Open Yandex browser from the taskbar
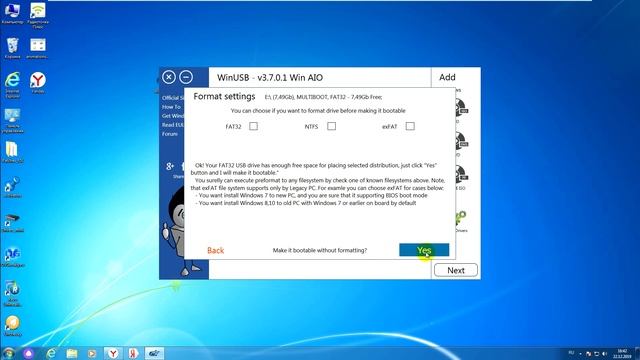Screen dimensions: 640x360 click(x=113, y=353)
